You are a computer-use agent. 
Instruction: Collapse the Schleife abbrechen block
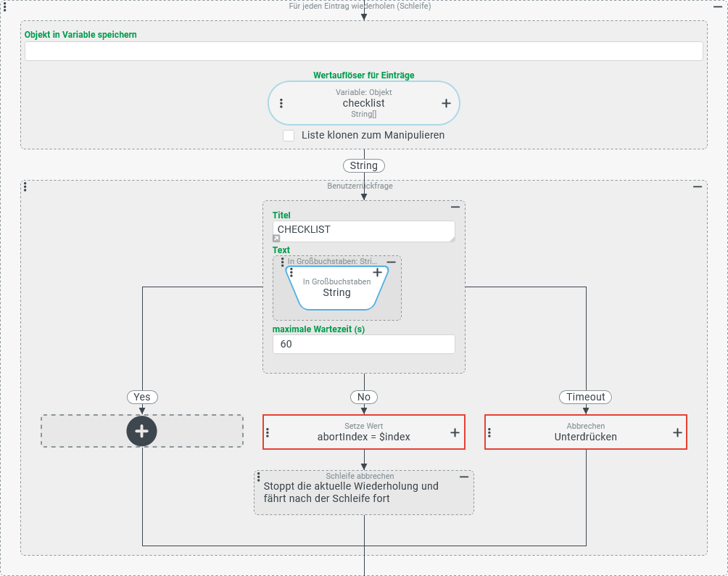[x=464, y=477]
